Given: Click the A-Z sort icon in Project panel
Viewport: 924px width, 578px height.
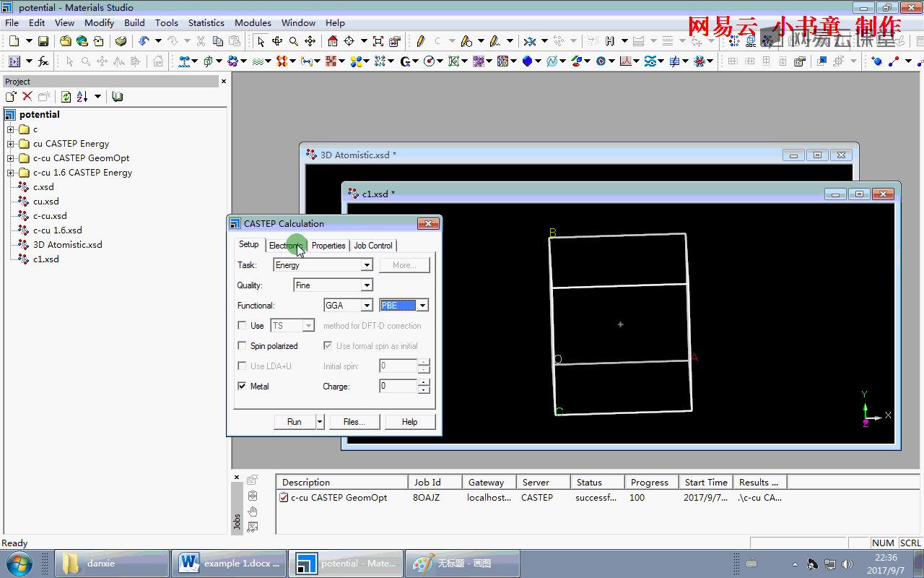Looking at the screenshot, I should coord(82,96).
